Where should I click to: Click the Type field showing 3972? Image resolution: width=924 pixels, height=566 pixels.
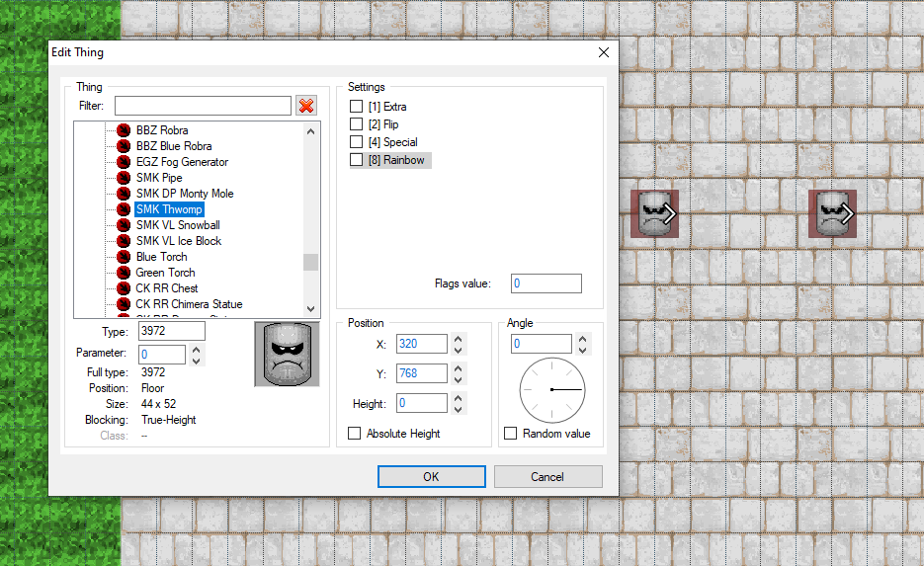pos(172,331)
